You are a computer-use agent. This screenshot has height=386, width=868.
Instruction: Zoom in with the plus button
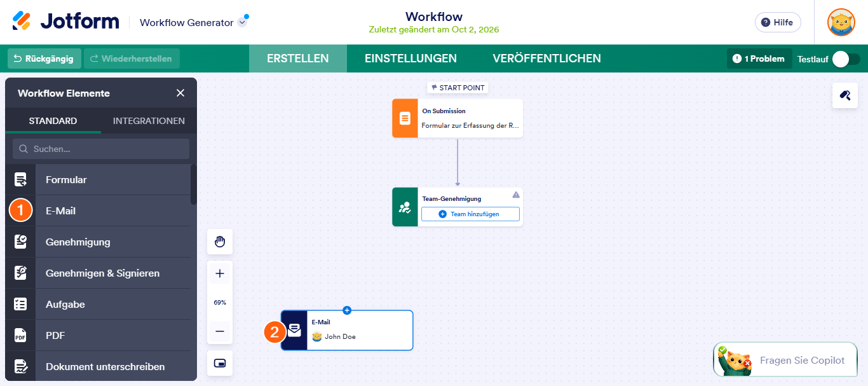(220, 273)
